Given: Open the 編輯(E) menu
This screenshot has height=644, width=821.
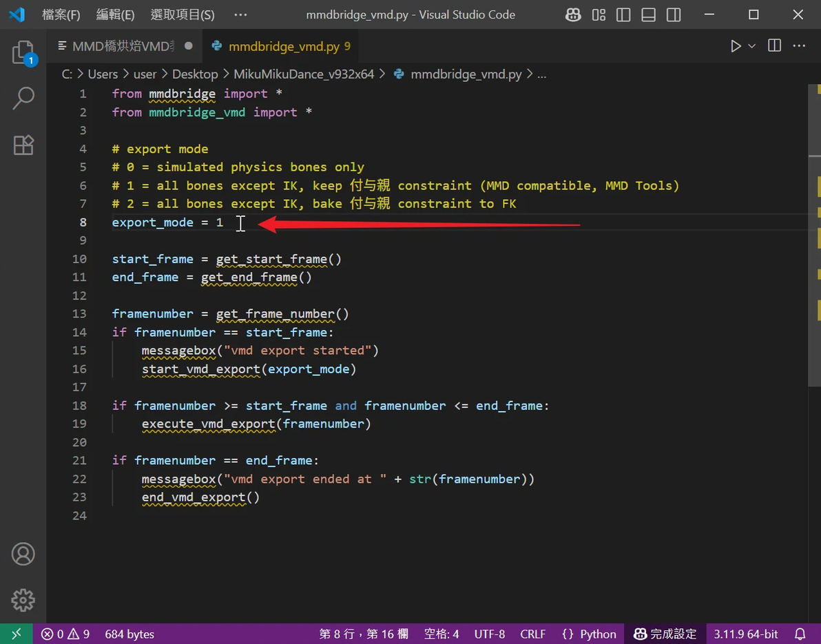Looking at the screenshot, I should point(115,14).
